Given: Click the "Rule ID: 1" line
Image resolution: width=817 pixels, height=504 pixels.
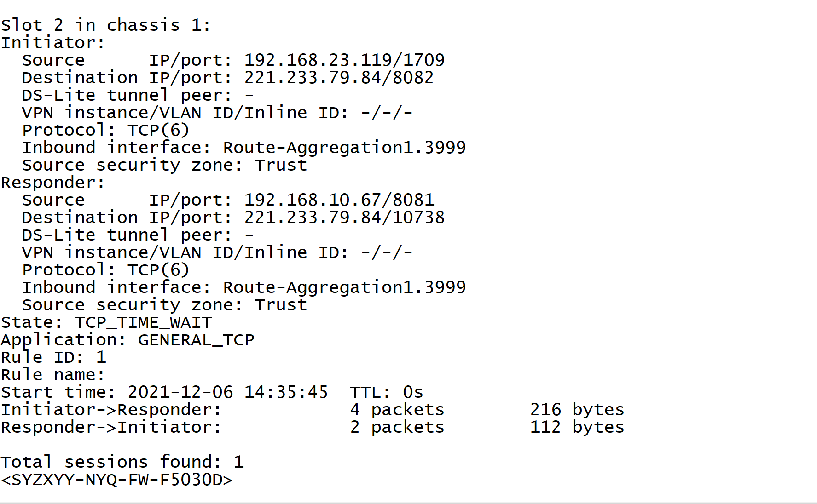Looking at the screenshot, I should point(53,357).
